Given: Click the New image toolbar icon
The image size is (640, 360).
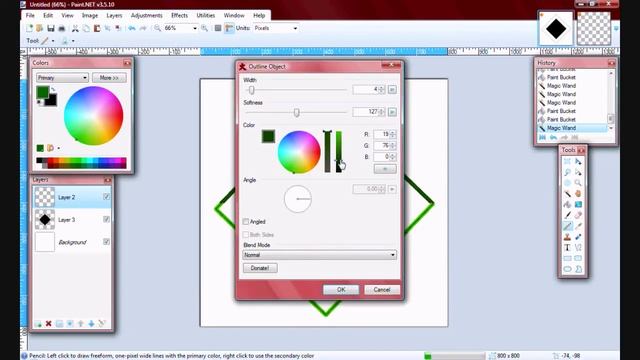Looking at the screenshot, I should (x=29, y=28).
